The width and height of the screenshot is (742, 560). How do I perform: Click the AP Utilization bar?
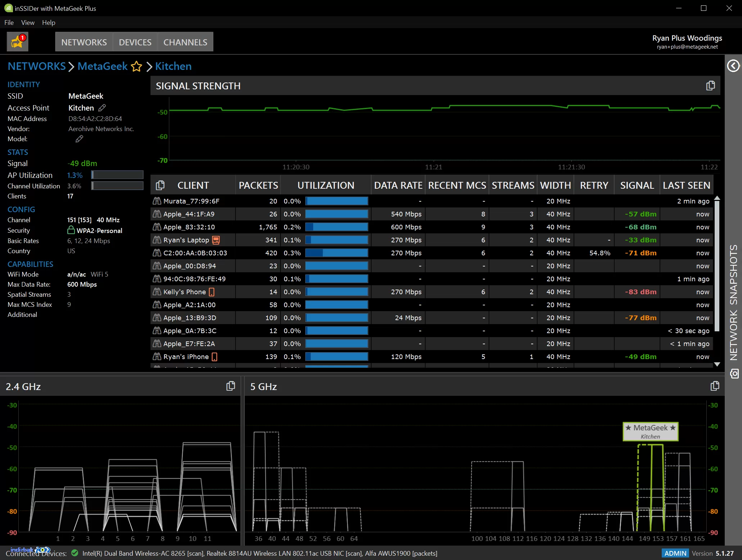117,175
